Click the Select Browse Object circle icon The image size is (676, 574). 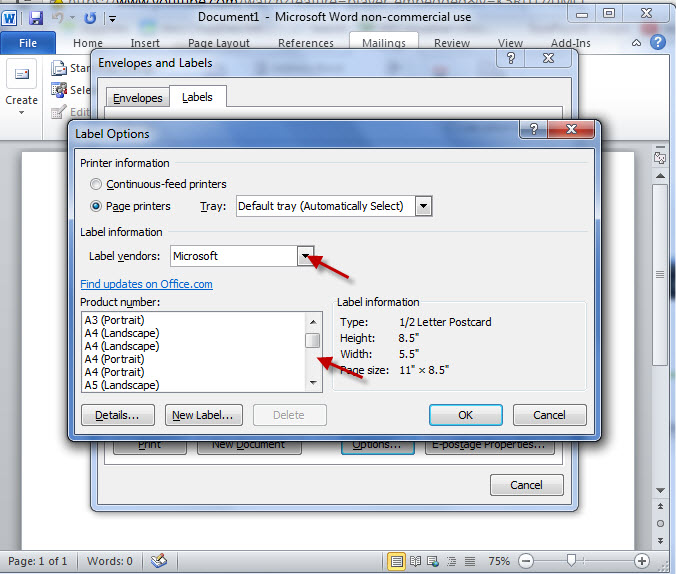tap(660, 524)
